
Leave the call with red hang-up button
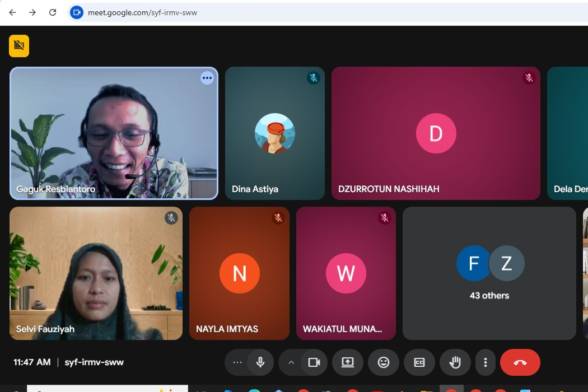520,362
